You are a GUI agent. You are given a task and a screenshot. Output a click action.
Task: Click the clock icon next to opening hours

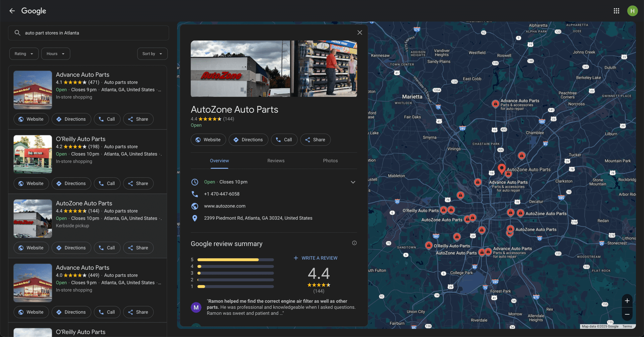[195, 182]
